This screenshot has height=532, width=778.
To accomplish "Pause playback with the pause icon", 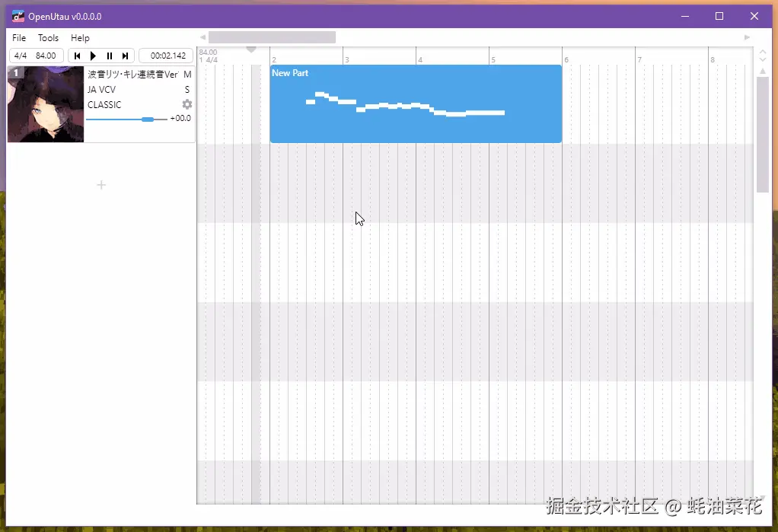I will (x=108, y=56).
